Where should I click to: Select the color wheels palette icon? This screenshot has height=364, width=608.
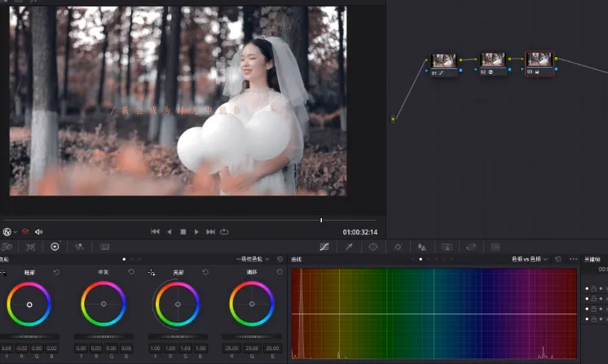click(55, 246)
